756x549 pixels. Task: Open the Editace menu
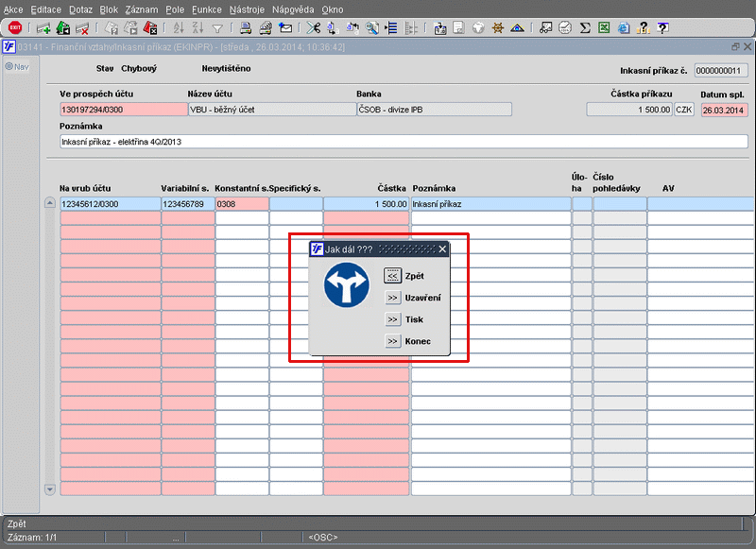click(x=45, y=9)
